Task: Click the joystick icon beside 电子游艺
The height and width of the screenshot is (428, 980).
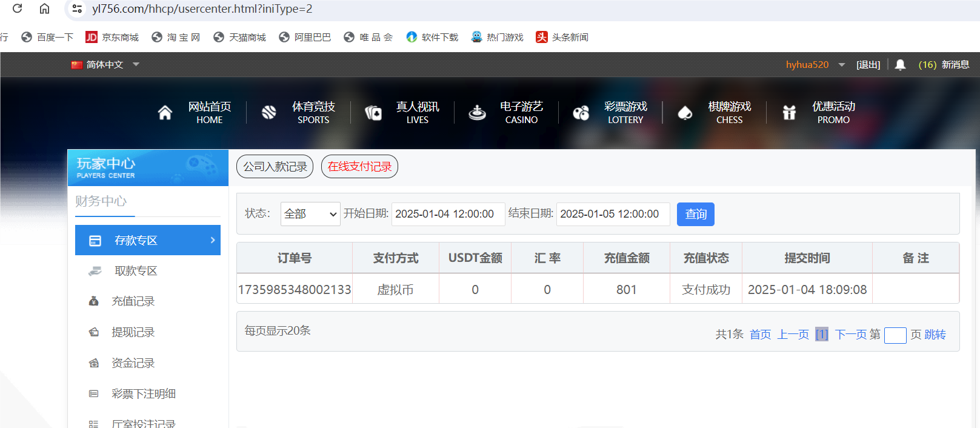Action: click(478, 113)
